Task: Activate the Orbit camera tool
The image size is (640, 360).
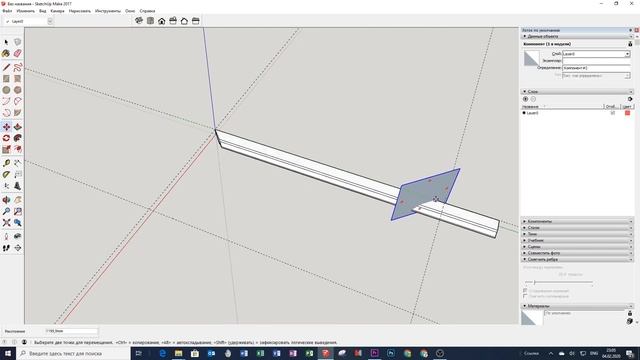Action: point(6,200)
